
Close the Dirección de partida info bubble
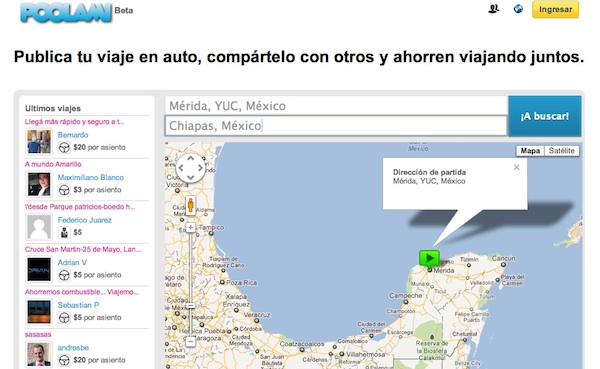tap(516, 167)
